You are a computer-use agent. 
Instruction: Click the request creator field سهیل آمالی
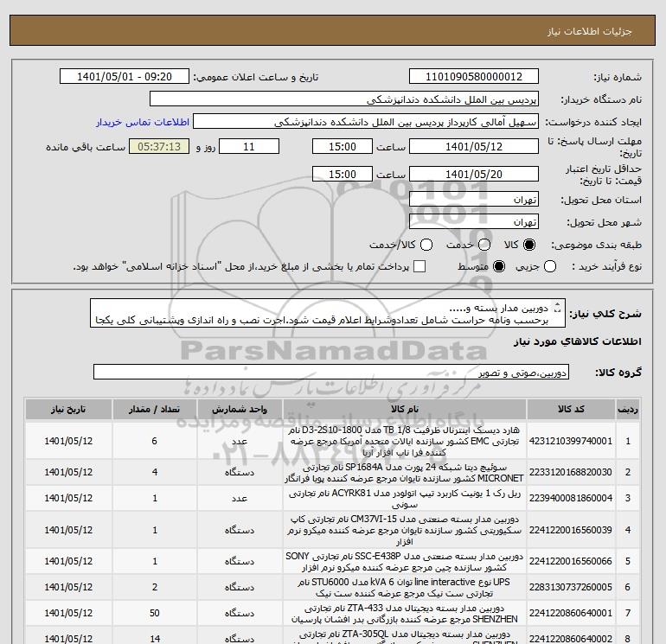pos(366,121)
